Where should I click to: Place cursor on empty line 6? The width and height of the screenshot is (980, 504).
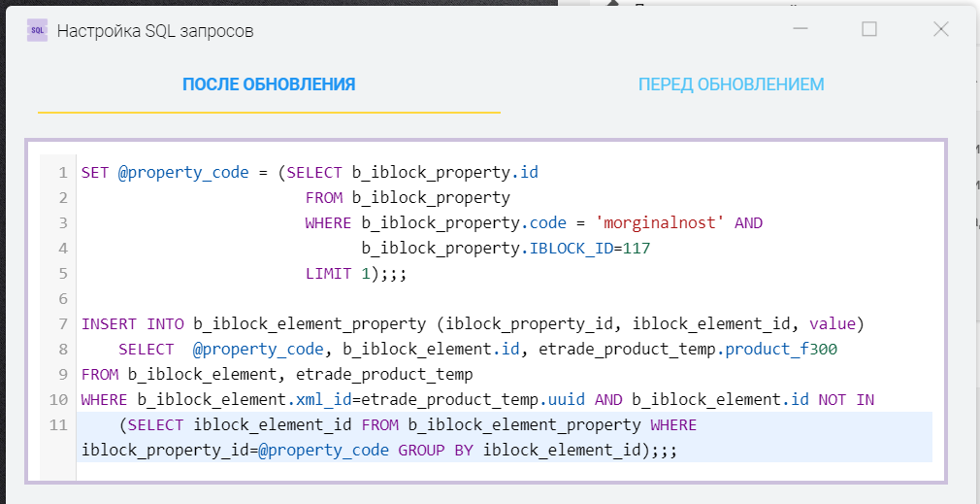291,299
